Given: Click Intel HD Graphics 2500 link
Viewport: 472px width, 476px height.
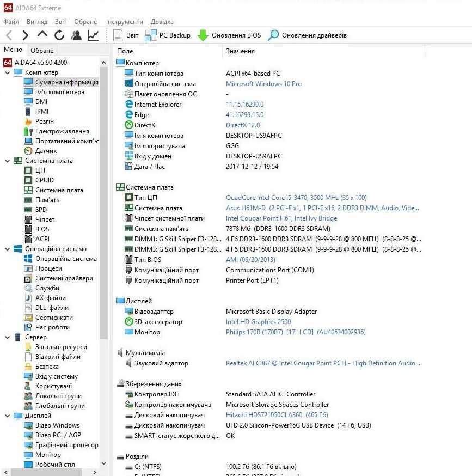Looking at the screenshot, I should click(x=258, y=322).
